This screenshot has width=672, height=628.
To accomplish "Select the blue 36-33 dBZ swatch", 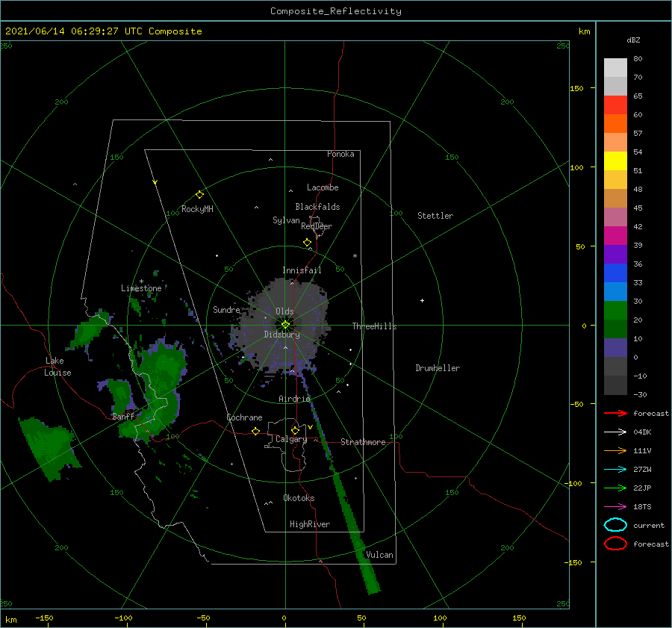I will pyautogui.click(x=615, y=273).
